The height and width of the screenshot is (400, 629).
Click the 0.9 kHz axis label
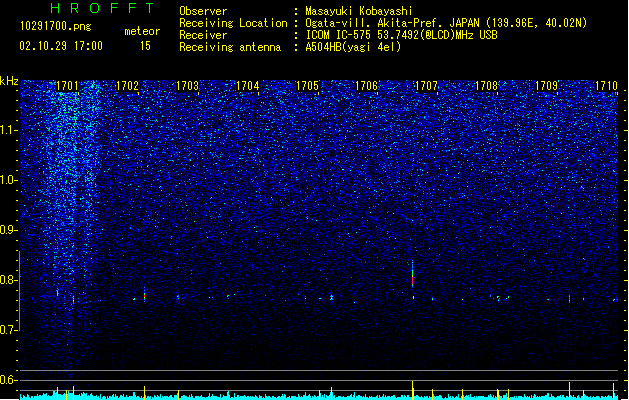(9, 230)
